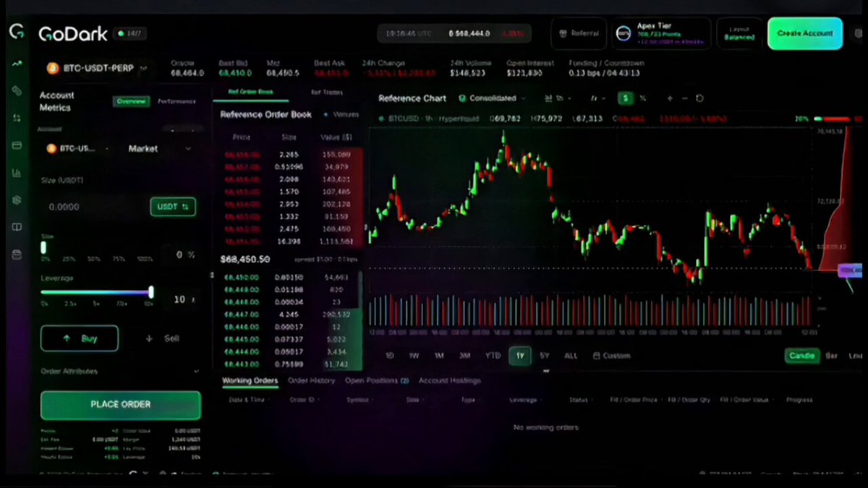Open the bar chart analytics sidebar icon

(x=17, y=173)
